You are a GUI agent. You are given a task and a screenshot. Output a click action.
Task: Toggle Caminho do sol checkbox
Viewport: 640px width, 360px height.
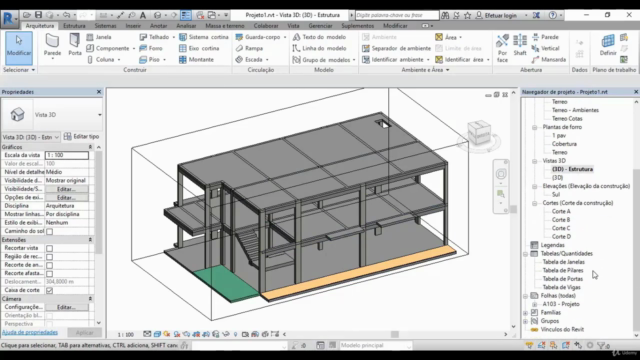coord(49,231)
